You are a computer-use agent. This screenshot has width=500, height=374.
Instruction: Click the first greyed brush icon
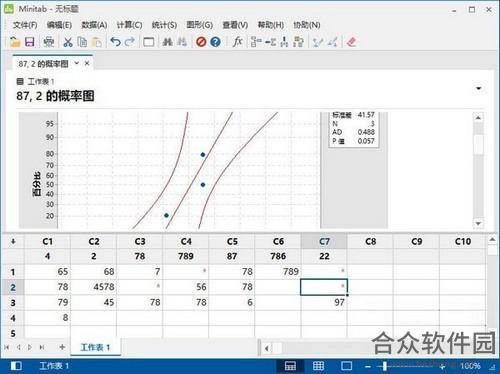click(318, 42)
